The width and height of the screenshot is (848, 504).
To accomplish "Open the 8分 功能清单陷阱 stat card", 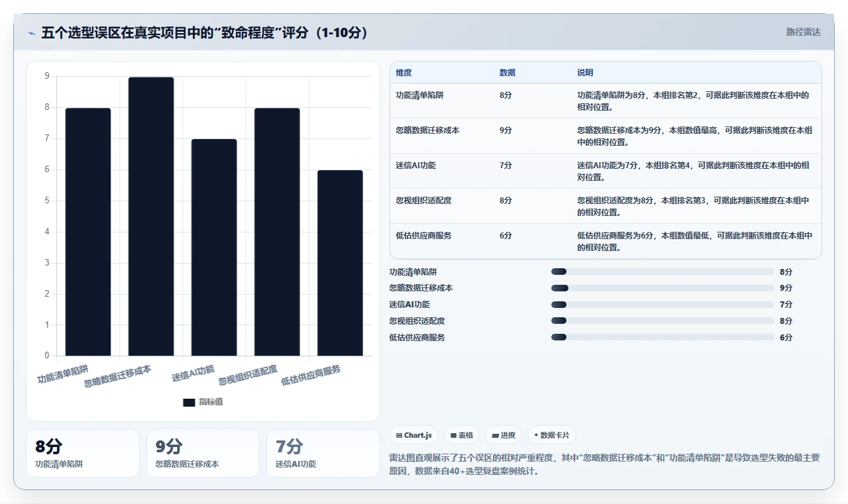I will click(83, 453).
